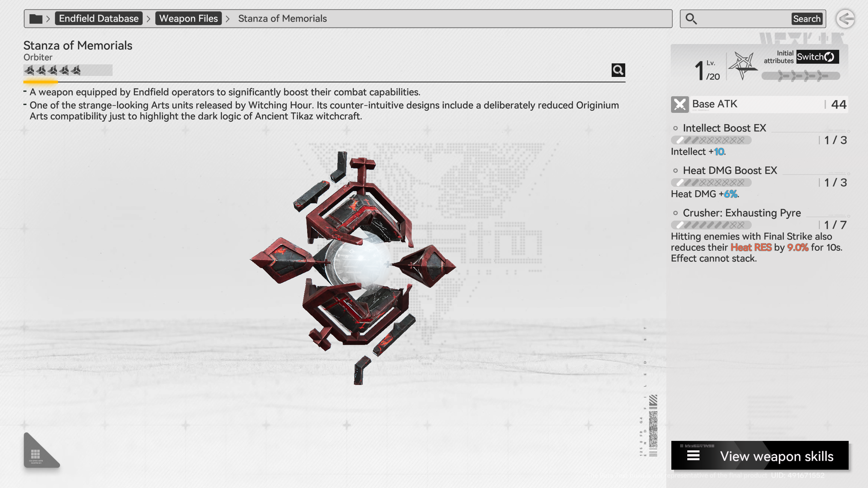The width and height of the screenshot is (868, 488).
Task: Click View weapon skills button
Action: pos(776,456)
